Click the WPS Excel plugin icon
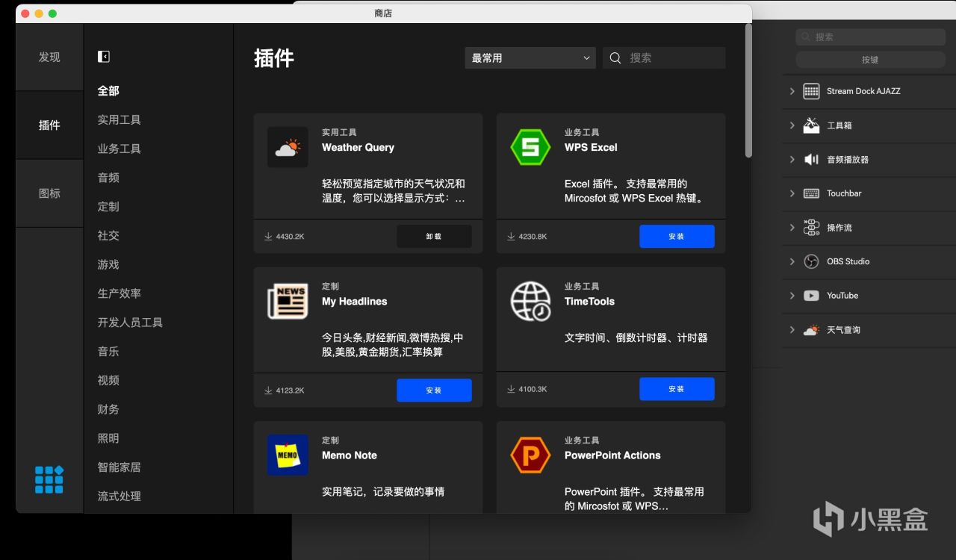Viewport: 956px width, 560px height. click(530, 147)
